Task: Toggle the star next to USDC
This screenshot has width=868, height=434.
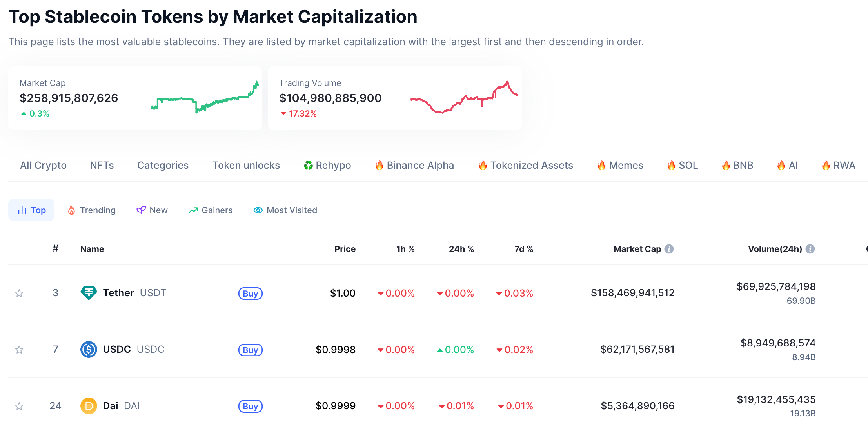Action: coord(19,349)
